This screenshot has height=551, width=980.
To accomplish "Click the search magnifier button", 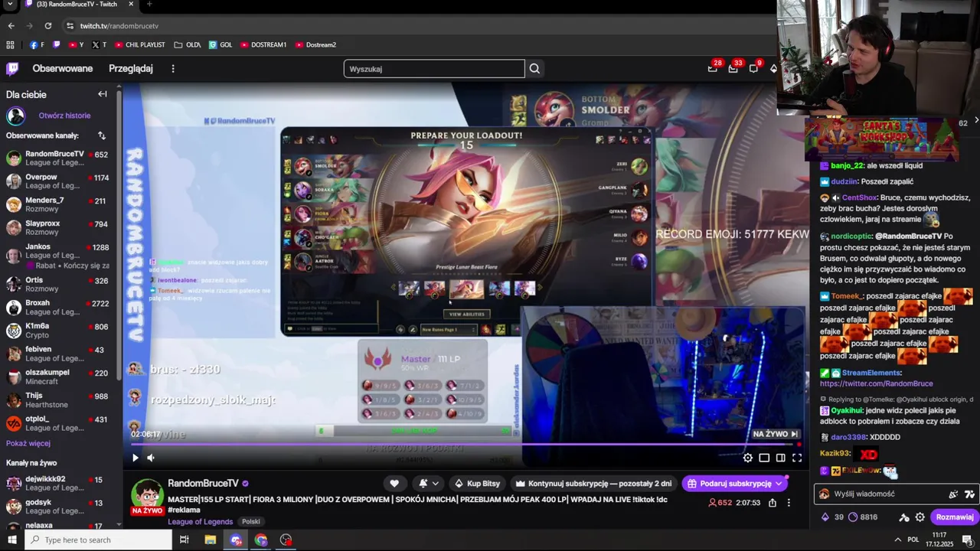I will (x=534, y=69).
